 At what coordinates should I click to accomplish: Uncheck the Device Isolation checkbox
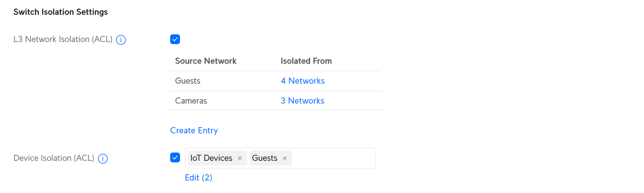click(x=175, y=158)
